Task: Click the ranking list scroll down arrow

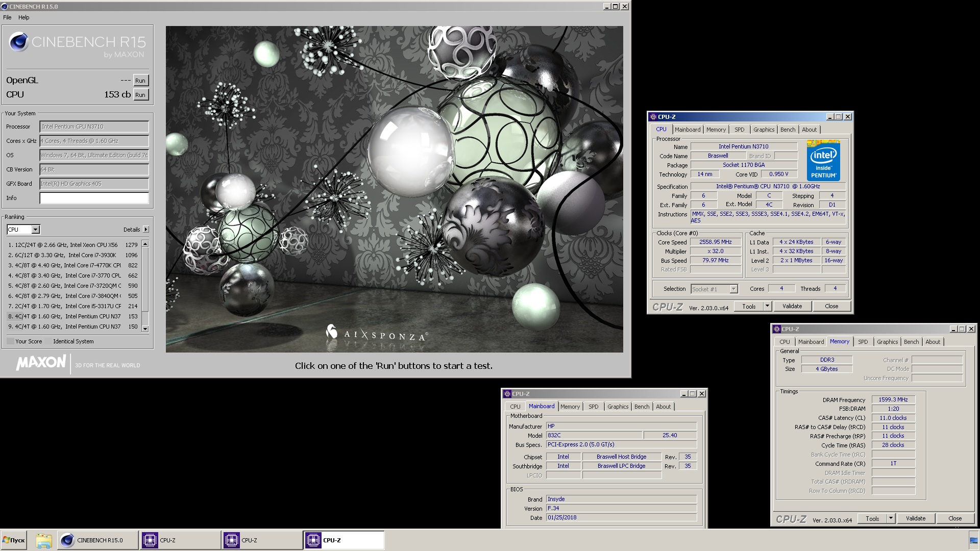Action: (145, 329)
